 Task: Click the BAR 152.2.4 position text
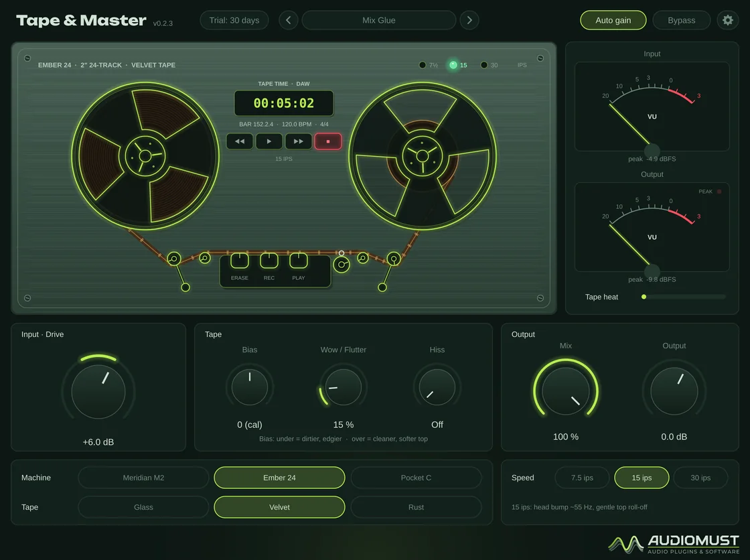coord(256,124)
